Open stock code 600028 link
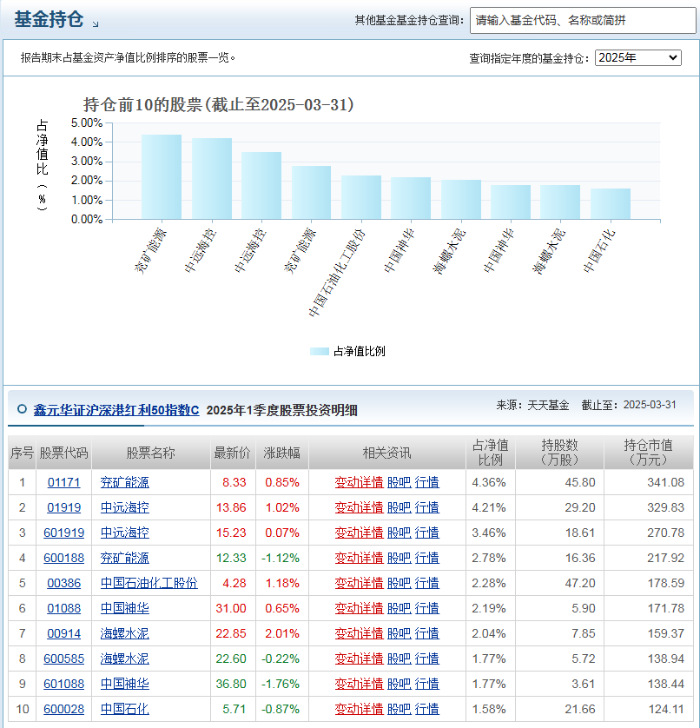 [x=64, y=709]
